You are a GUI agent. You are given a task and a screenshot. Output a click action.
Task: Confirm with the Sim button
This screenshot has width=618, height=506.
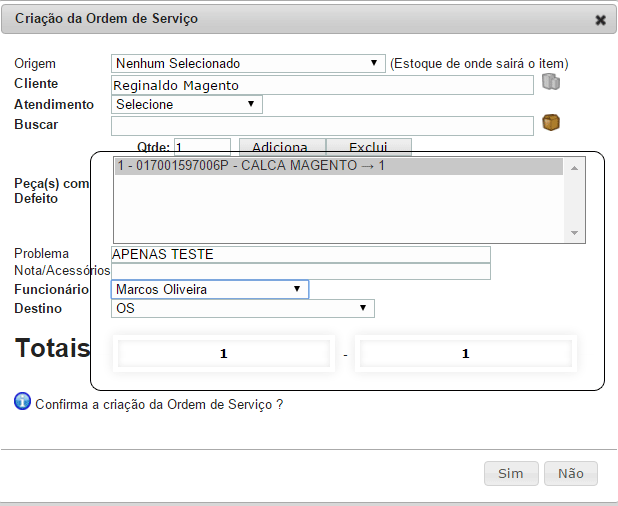511,473
